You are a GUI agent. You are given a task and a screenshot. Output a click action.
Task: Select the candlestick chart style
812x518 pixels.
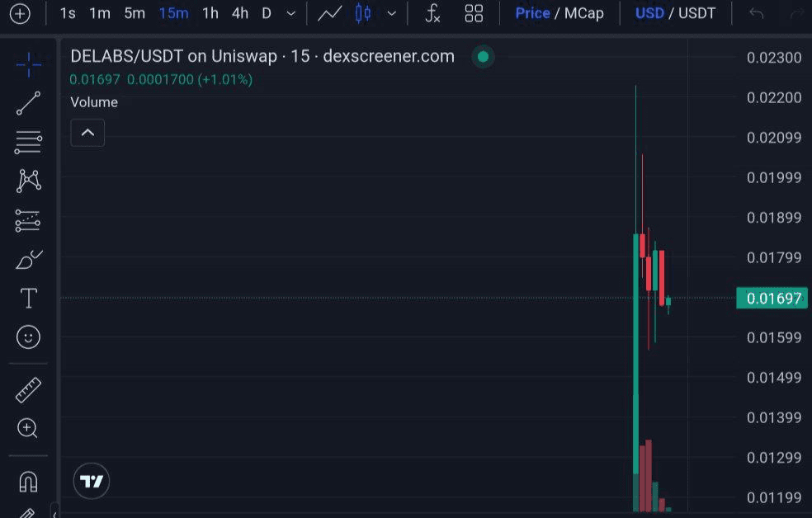(x=363, y=13)
